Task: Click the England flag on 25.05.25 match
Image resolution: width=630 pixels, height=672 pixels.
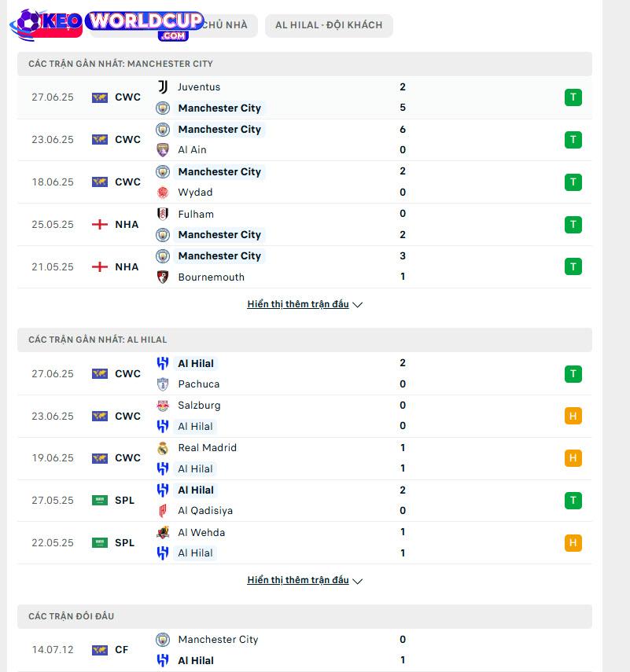Action: click(100, 225)
